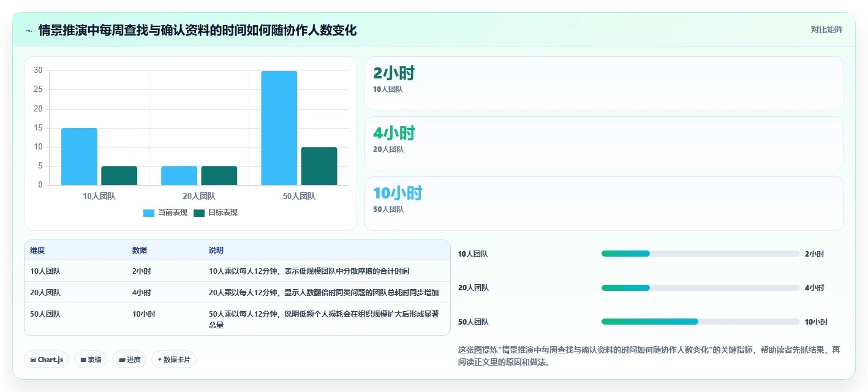Click the 当前表现 bar for 10人团队
Screen dimensions: 868x392
[79, 156]
